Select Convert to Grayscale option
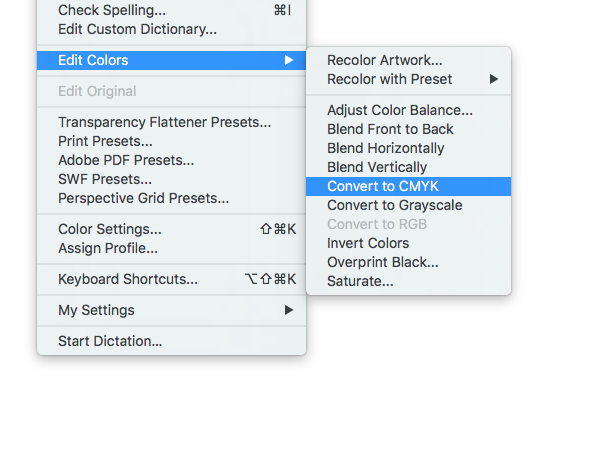The width and height of the screenshot is (595, 458). pos(408,205)
